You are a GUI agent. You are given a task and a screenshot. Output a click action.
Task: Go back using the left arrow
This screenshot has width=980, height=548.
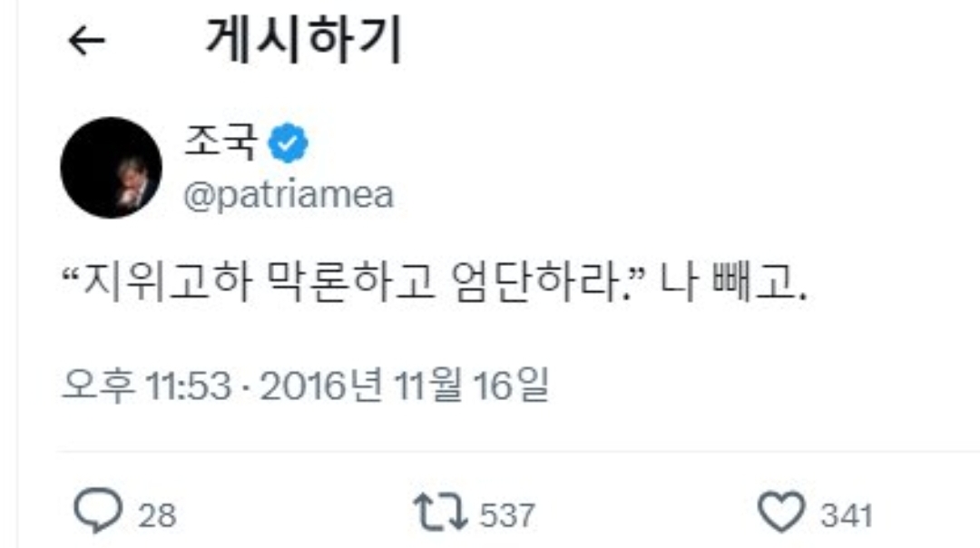point(86,41)
